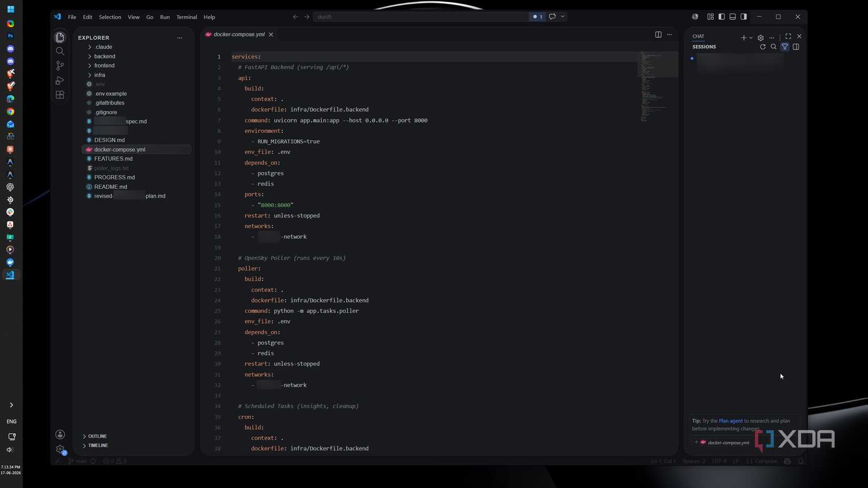
Task: Toggle the sessions filter
Action: pyautogui.click(x=785, y=47)
